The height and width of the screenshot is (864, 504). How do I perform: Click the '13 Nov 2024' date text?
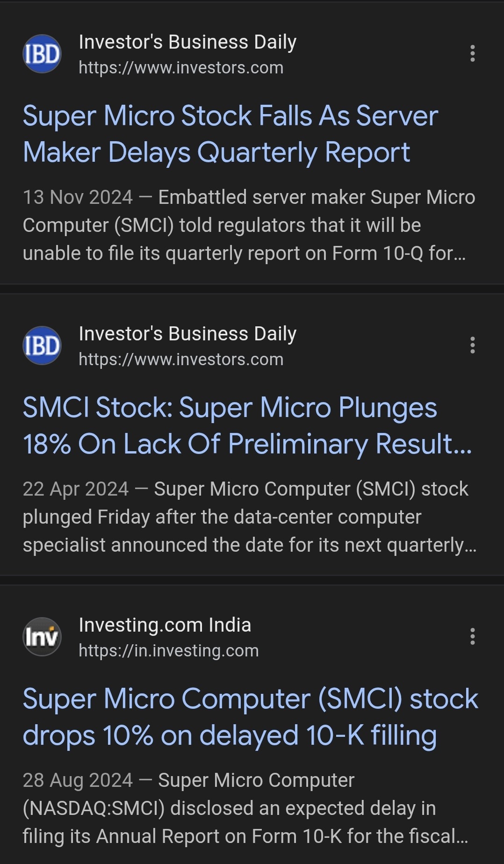[x=78, y=197]
